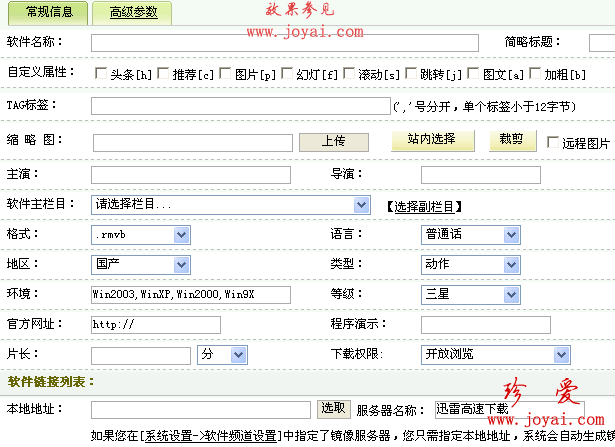The image size is (615, 447).
Task: Expand the 下载权限 开放浏览 dropdown
Action: click(x=495, y=355)
